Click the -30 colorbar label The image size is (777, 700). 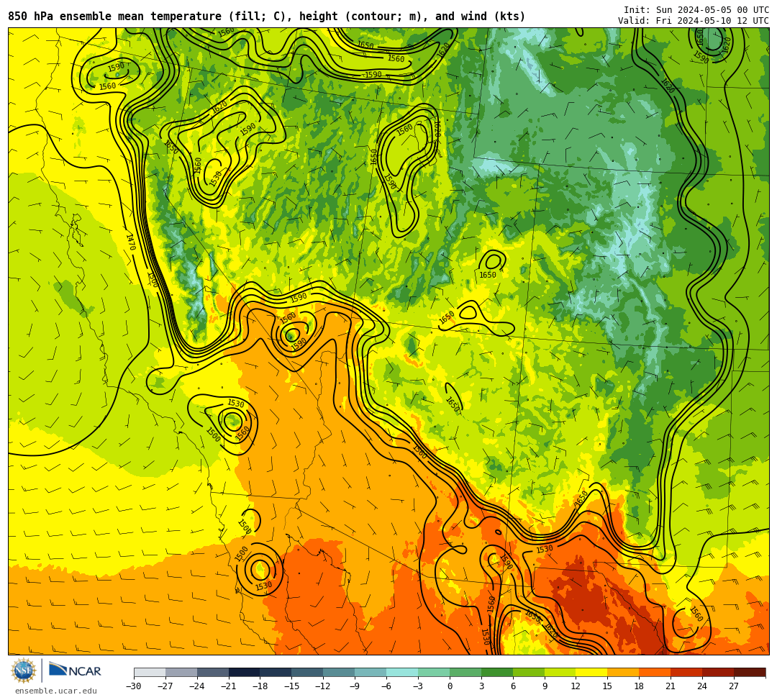(x=134, y=686)
